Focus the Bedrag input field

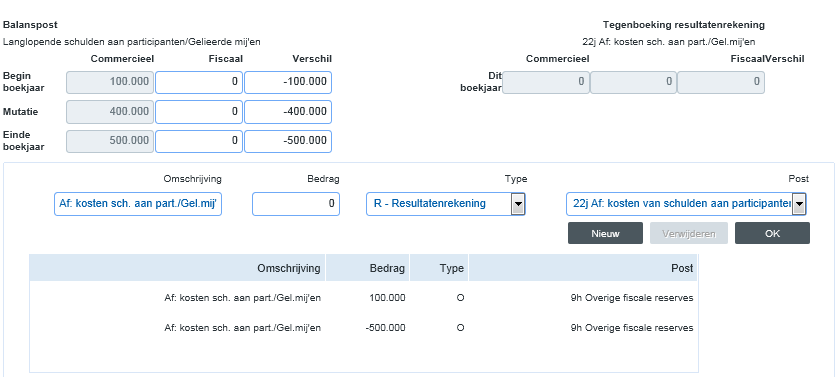point(296,204)
